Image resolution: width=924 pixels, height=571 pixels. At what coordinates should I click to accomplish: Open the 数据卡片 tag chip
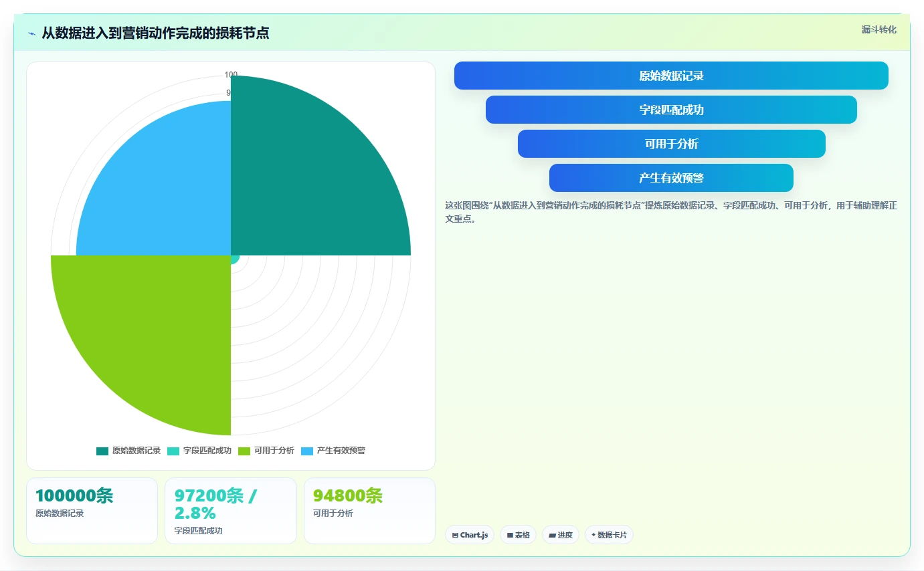tap(609, 535)
